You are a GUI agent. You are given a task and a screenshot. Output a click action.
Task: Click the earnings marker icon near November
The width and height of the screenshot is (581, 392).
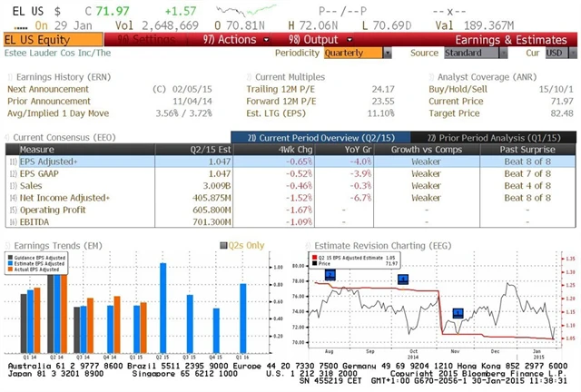[458, 313]
